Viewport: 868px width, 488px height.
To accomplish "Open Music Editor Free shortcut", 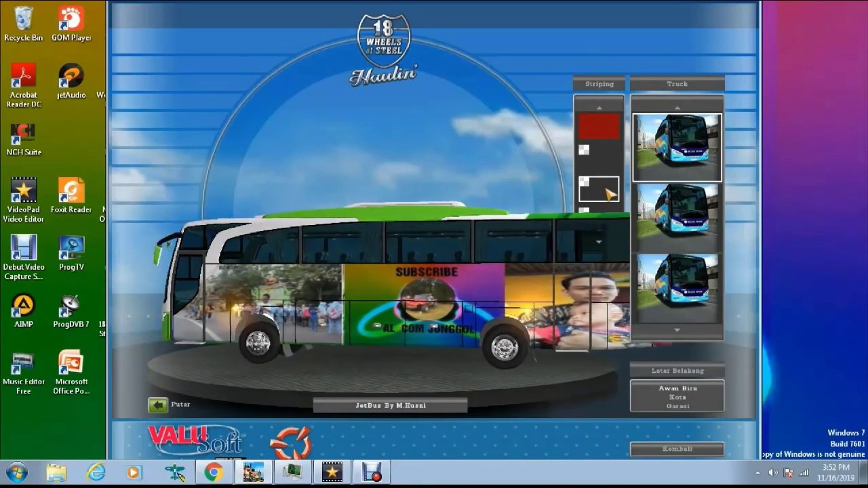I will (x=23, y=373).
